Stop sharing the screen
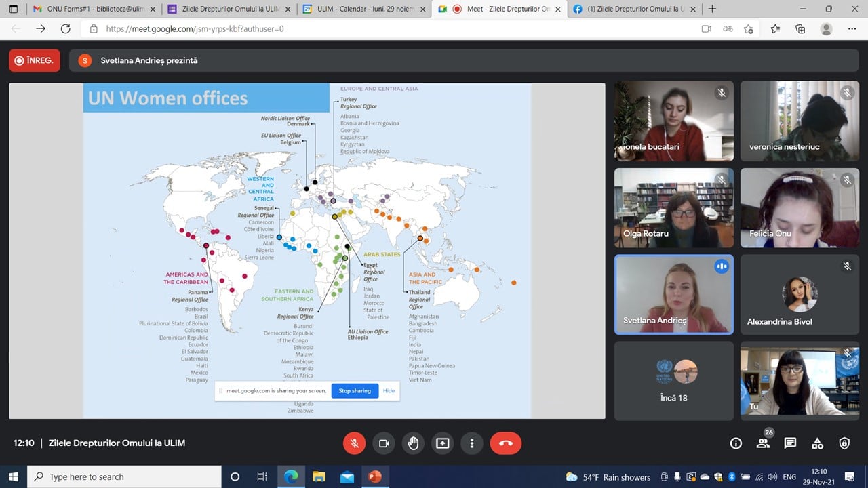The width and height of the screenshot is (868, 488). coord(355,390)
